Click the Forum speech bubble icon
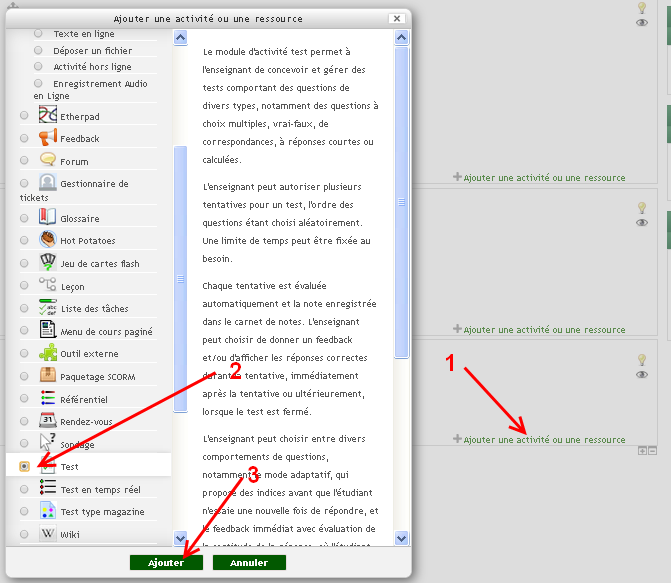The image size is (671, 583). point(48,160)
